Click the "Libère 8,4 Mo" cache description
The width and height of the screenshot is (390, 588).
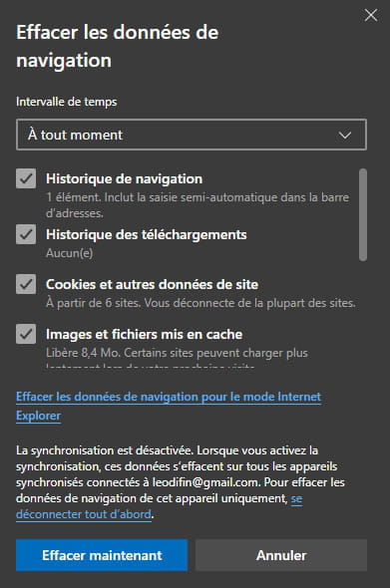click(177, 353)
